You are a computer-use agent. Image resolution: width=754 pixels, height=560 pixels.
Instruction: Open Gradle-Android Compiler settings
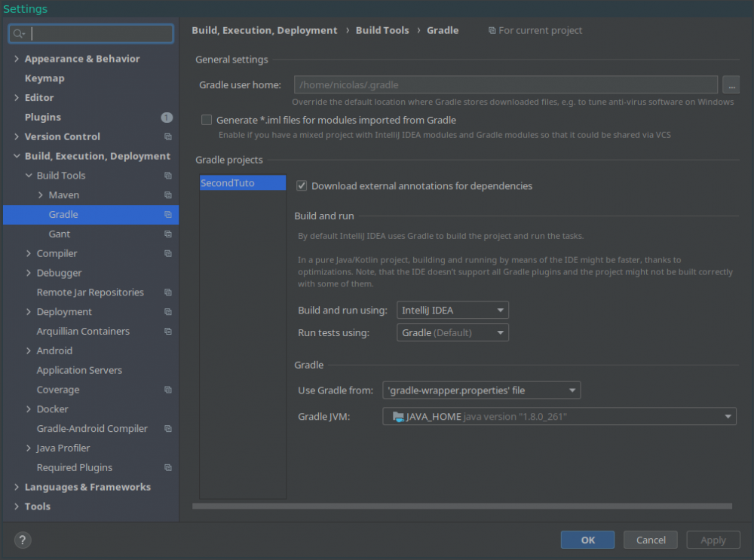pos(90,429)
